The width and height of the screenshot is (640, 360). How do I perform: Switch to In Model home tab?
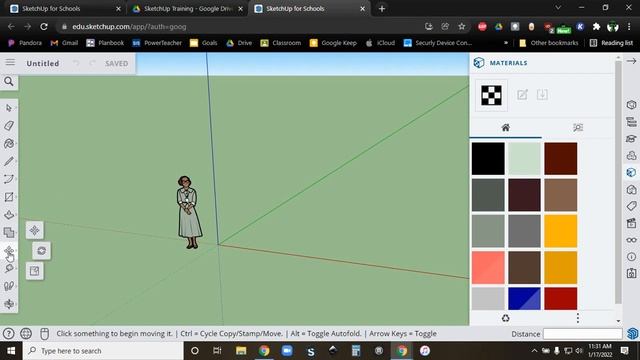[x=506, y=128]
